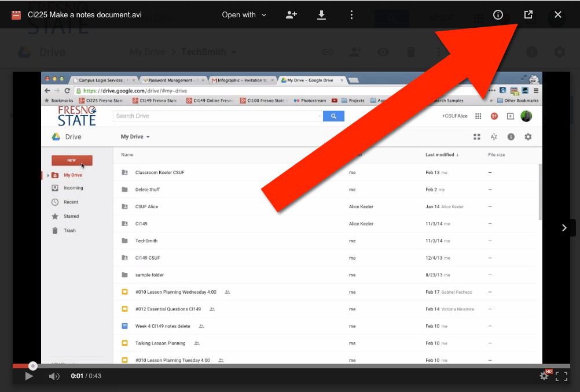Open the three-dot more actions menu
The width and height of the screenshot is (580, 392).
coord(352,15)
